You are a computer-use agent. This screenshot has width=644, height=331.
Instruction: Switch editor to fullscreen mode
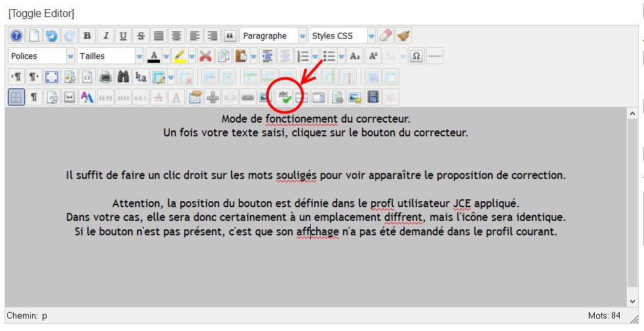coord(52,77)
